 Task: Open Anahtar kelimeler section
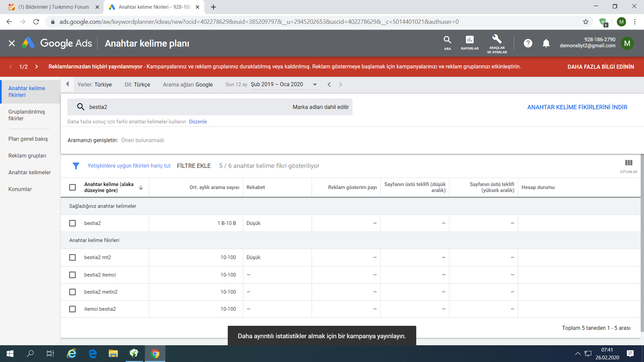pyautogui.click(x=30, y=172)
